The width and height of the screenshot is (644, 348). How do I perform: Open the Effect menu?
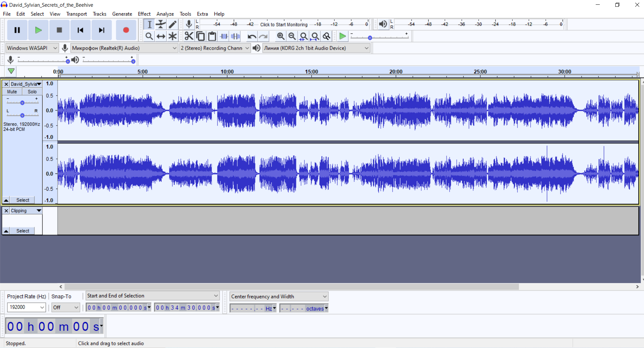(x=144, y=14)
